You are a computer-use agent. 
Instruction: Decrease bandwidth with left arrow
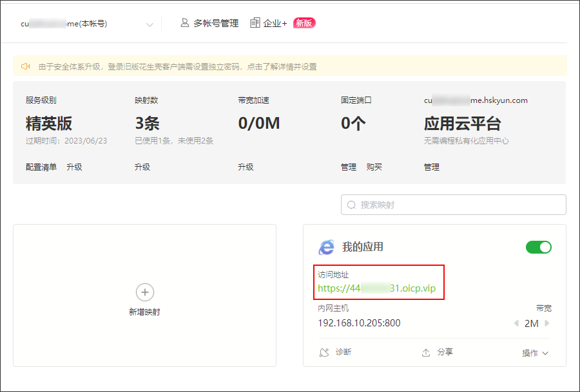[x=516, y=323]
